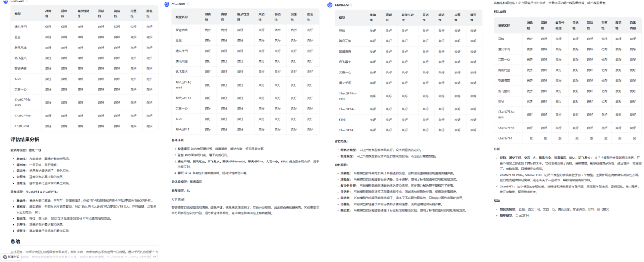
Task: Select the heading 总结
Action: click(x=15, y=241)
